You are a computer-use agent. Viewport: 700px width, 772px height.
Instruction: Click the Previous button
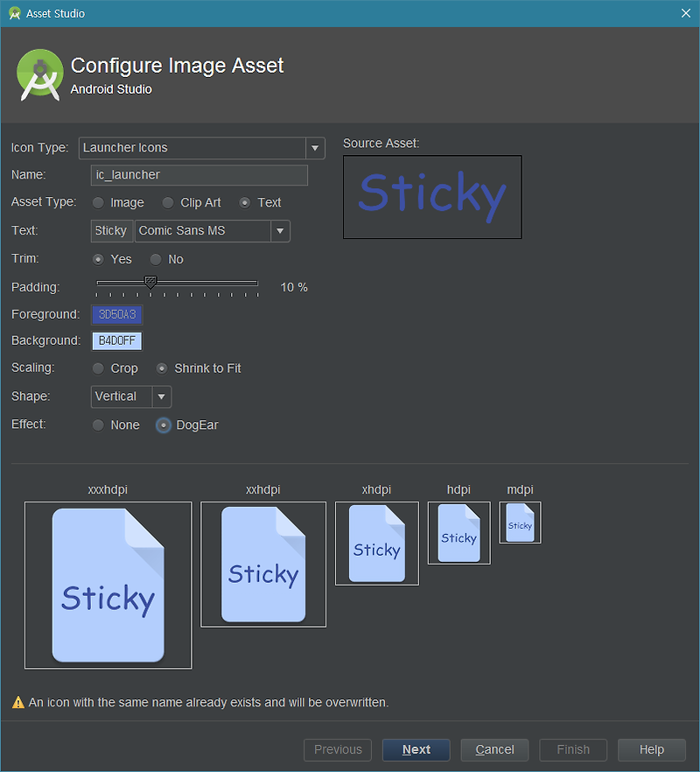(x=338, y=750)
